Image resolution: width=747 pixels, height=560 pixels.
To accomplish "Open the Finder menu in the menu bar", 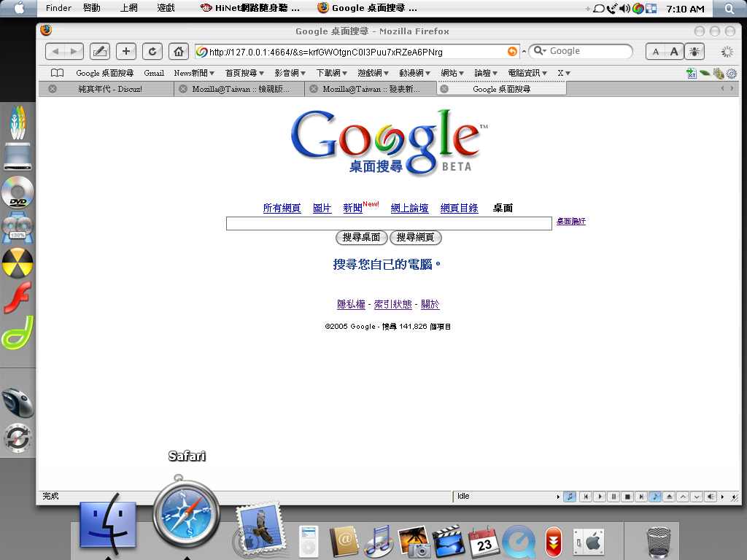I will coord(58,8).
